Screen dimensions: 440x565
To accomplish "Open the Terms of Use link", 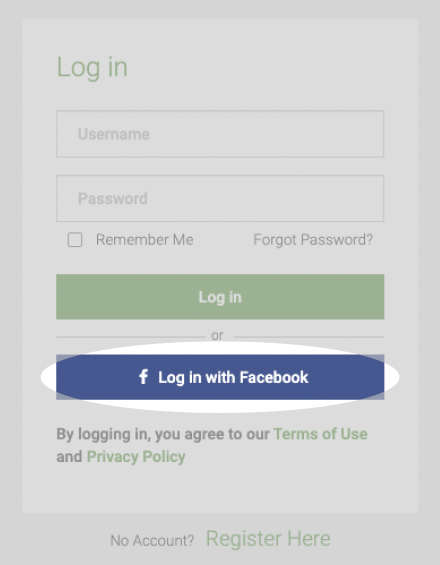I will click(320, 434).
